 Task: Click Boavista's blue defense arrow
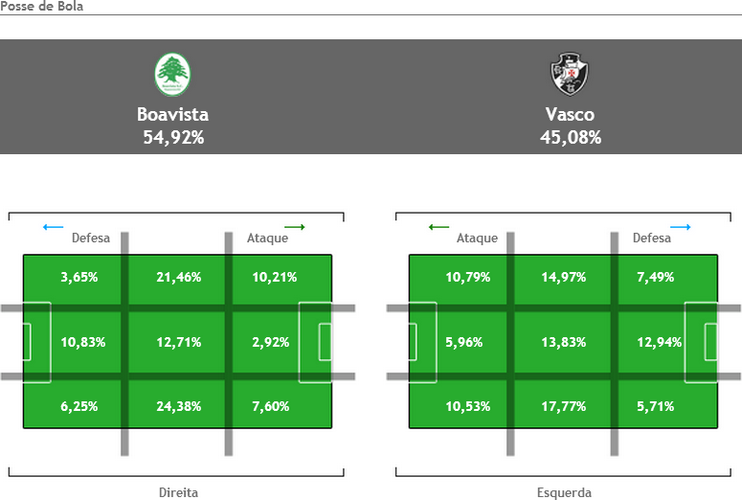tap(53, 228)
